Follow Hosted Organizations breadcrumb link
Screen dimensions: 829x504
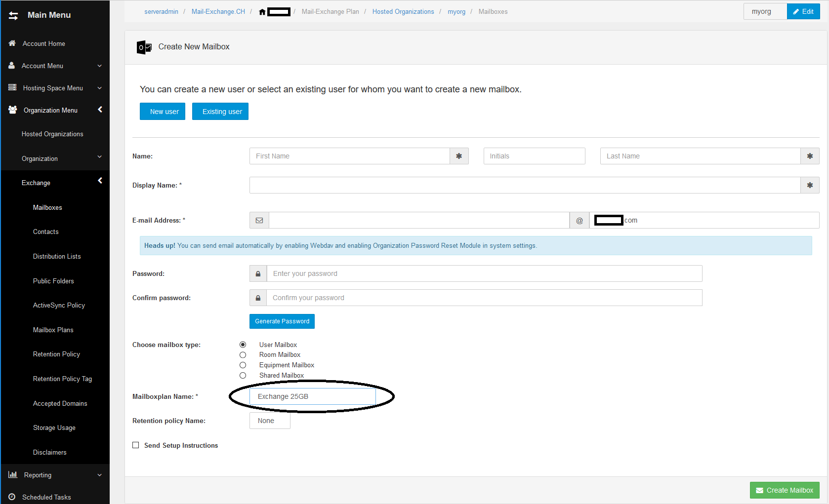pyautogui.click(x=403, y=12)
